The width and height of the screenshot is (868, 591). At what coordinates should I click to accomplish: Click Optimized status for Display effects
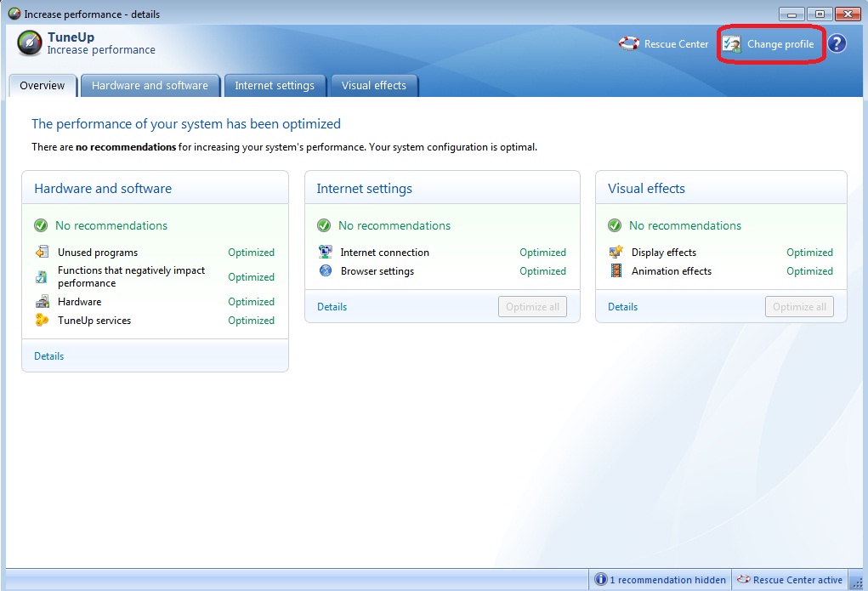810,252
